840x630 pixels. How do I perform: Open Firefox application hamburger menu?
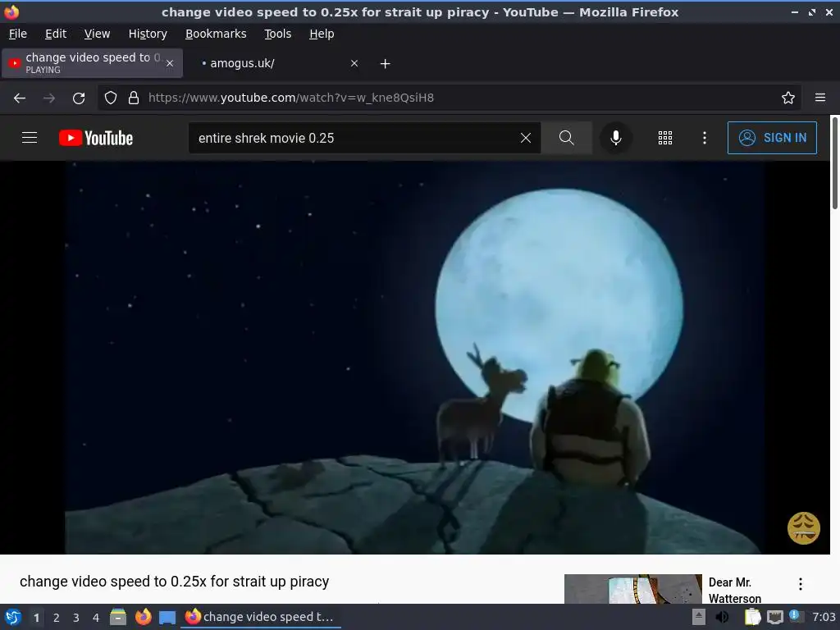pyautogui.click(x=819, y=98)
